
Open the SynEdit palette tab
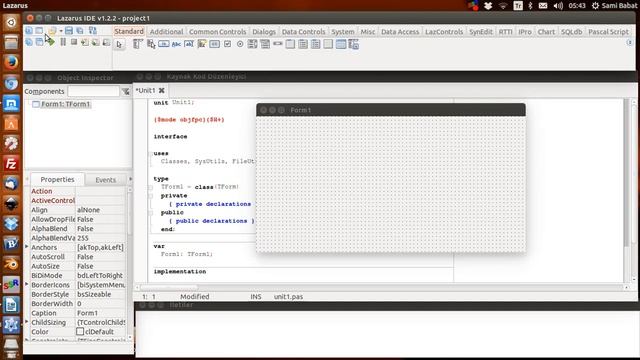point(480,31)
